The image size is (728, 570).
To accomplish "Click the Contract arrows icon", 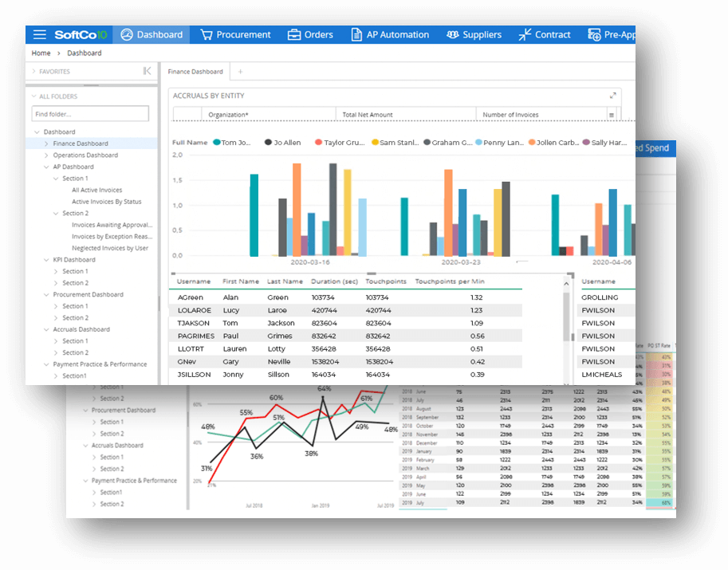I will tap(524, 34).
